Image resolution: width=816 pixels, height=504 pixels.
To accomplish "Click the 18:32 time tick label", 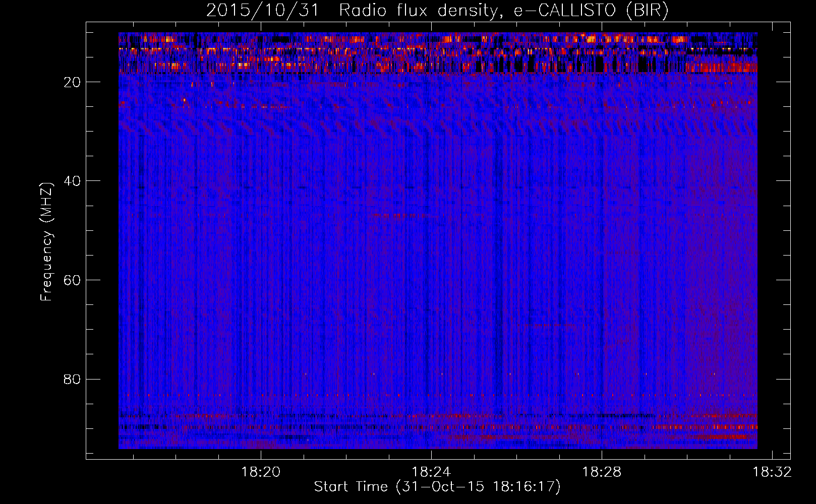I will [x=772, y=472].
